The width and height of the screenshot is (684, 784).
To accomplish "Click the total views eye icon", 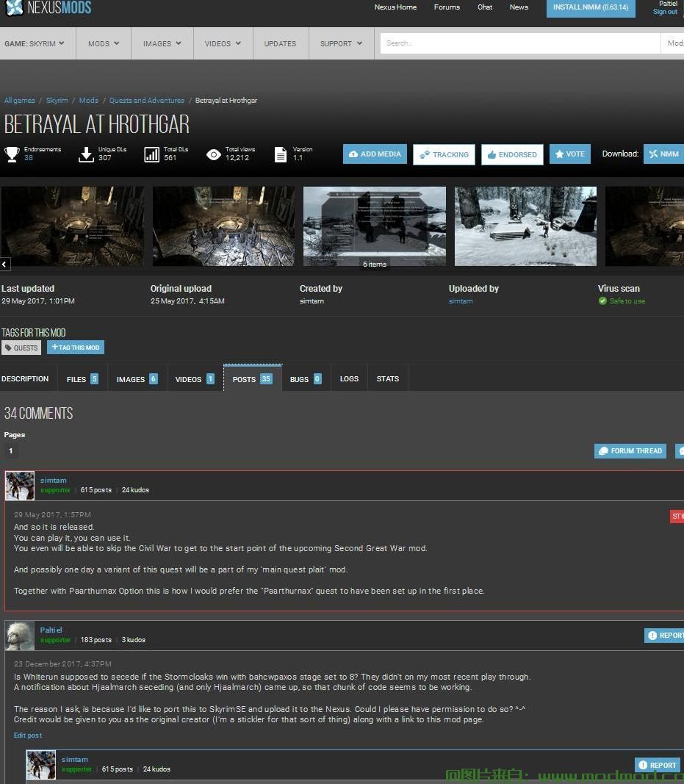I will pyautogui.click(x=214, y=154).
